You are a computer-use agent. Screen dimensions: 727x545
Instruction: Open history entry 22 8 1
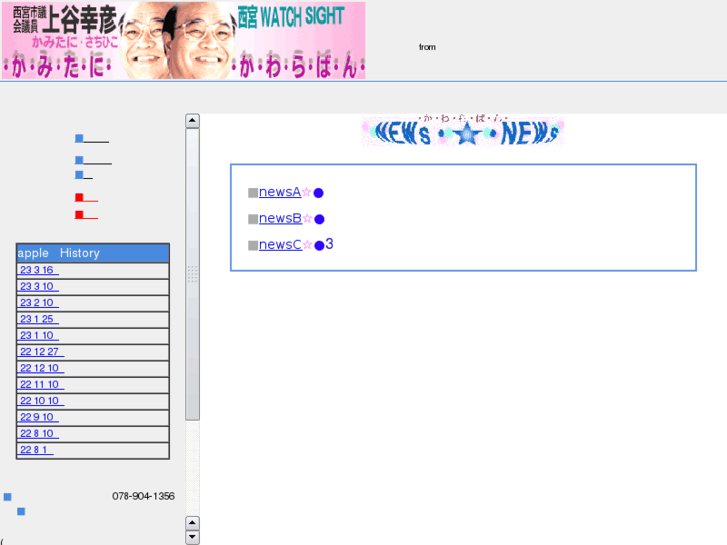coord(36,450)
